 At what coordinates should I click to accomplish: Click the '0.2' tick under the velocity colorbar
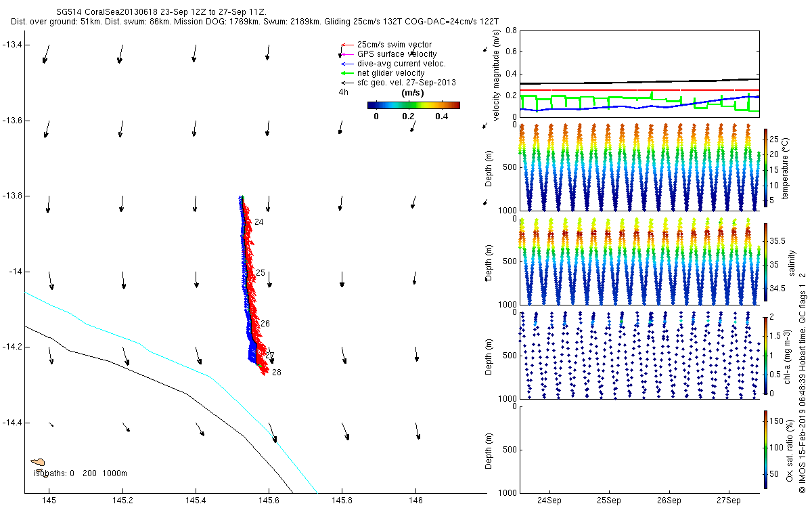coord(407,117)
